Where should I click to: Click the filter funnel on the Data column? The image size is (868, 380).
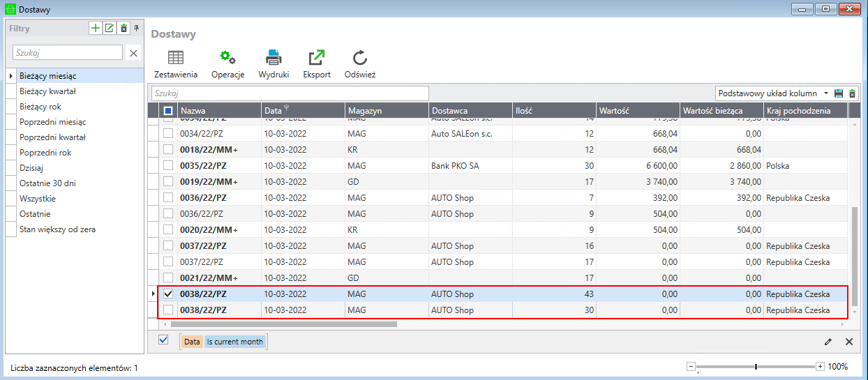click(x=287, y=108)
